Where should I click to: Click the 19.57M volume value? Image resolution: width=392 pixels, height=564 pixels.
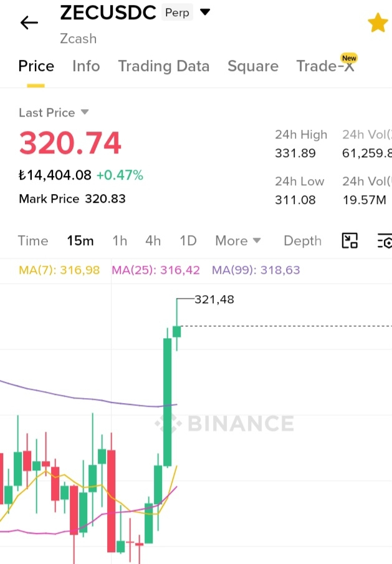coord(365,200)
